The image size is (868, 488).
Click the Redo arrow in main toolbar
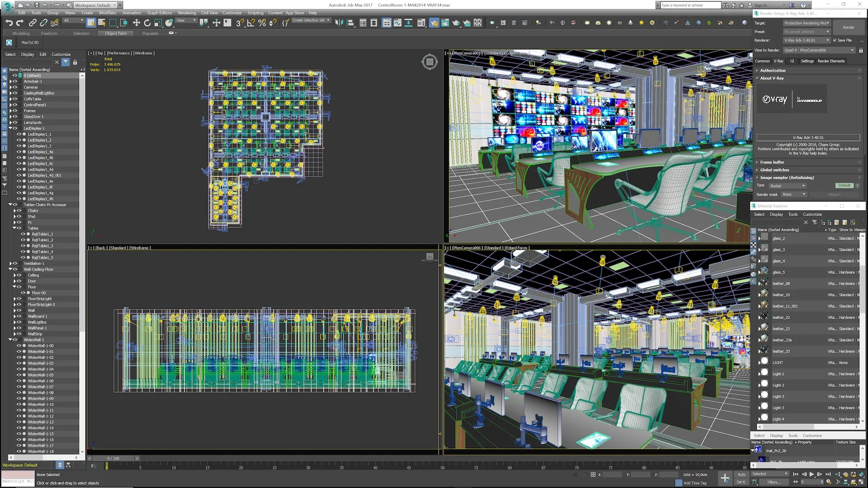tap(20, 23)
